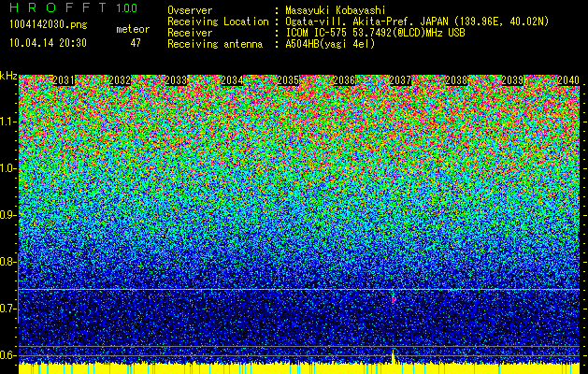Click the Receiving Location value Ogata-vill. Akita-Pref.

tap(351, 22)
